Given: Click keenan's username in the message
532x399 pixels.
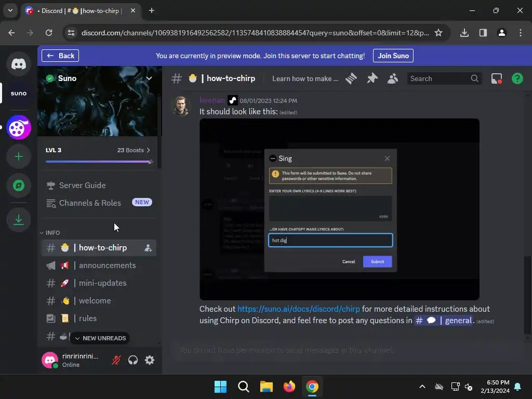Looking at the screenshot, I should tap(212, 100).
